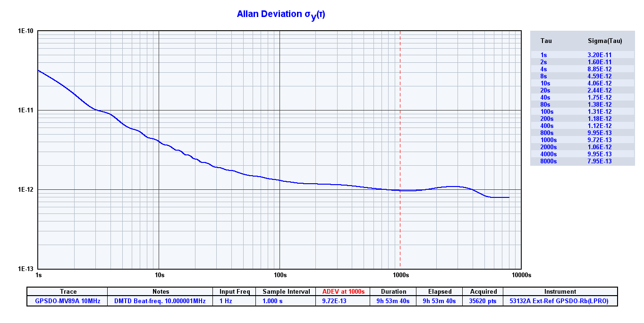Click the 1E-12 y-axis label

(25, 189)
